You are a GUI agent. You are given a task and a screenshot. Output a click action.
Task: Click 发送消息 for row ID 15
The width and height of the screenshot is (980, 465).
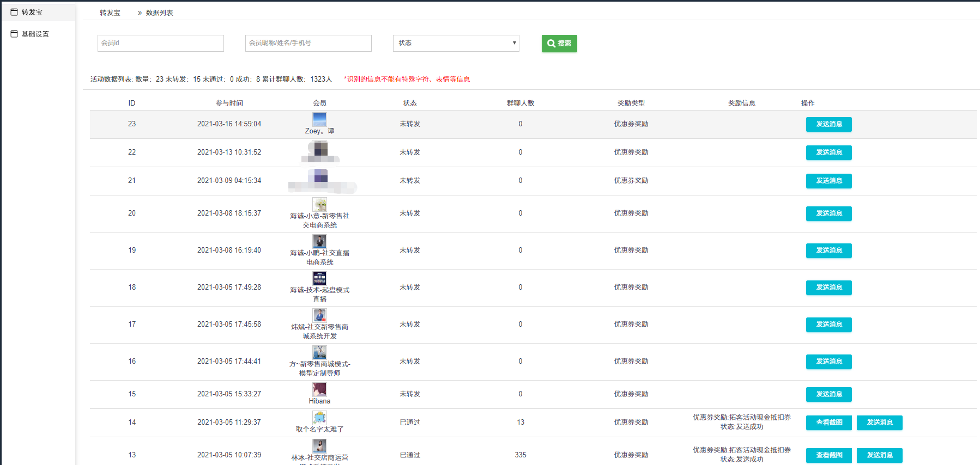[x=828, y=394]
